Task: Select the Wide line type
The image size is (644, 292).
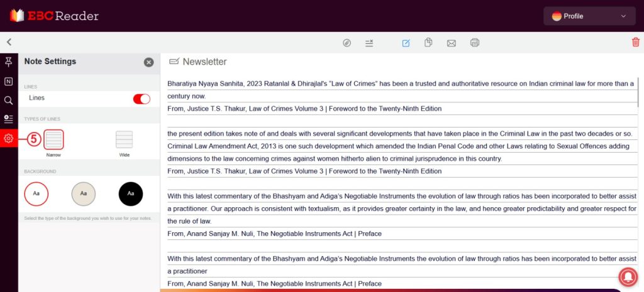Action: click(x=125, y=139)
